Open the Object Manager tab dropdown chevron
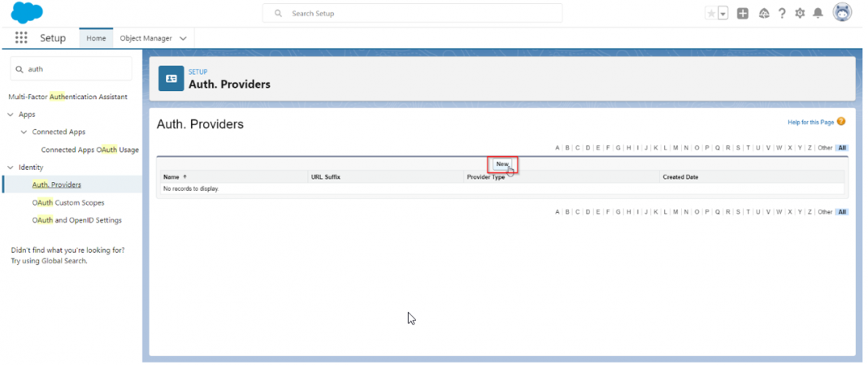 [183, 38]
